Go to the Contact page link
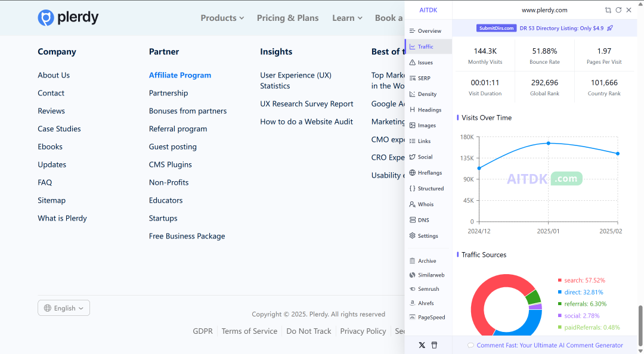Image resolution: width=644 pixels, height=354 pixels. (51, 93)
